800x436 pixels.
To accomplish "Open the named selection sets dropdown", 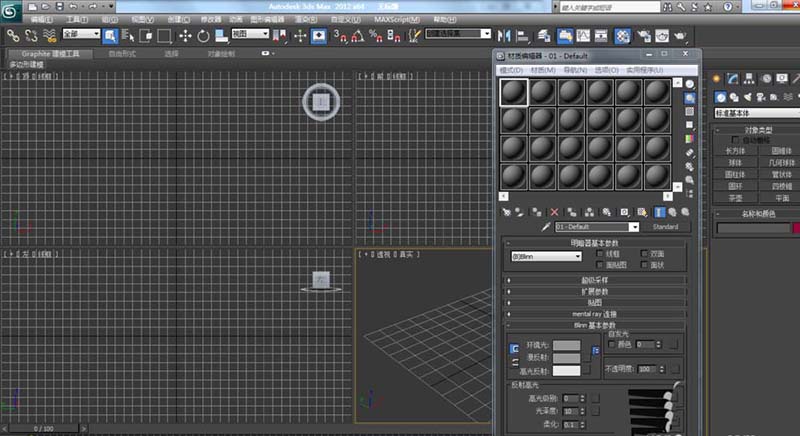I will 458,34.
